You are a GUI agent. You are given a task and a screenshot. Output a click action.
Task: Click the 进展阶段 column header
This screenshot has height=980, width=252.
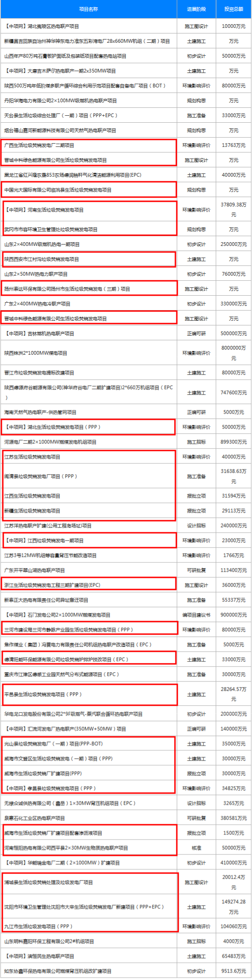click(x=196, y=9)
